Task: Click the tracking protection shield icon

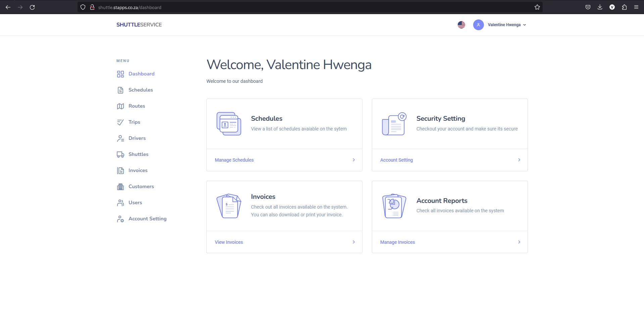Action: [x=83, y=7]
